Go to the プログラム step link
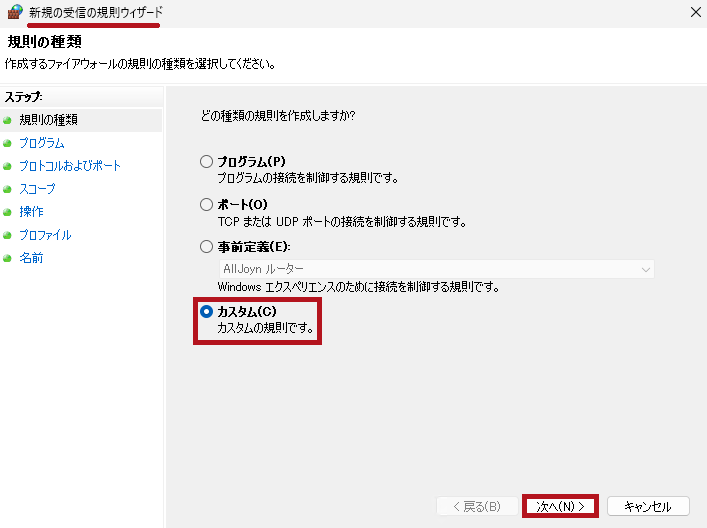Viewport: 707px width, 528px height. tap(41, 143)
